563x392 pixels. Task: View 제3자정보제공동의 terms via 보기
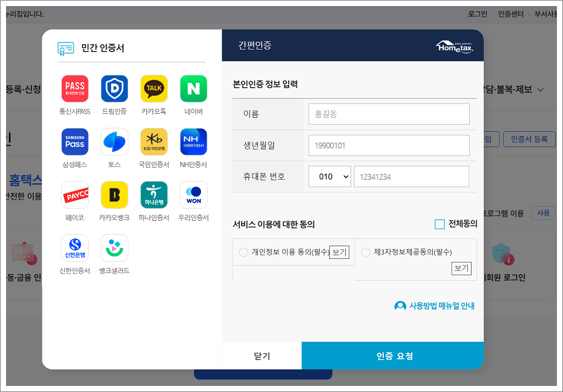click(x=461, y=268)
